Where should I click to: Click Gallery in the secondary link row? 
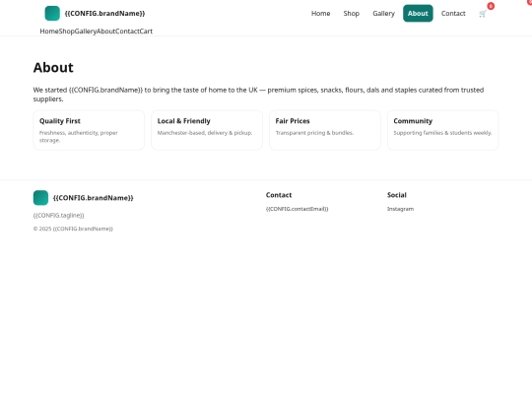(86, 32)
